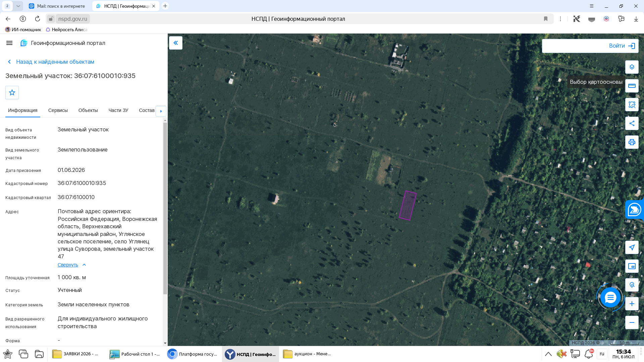Go back in the browser
Viewport: 644px width, 362px height.
pos(8,19)
